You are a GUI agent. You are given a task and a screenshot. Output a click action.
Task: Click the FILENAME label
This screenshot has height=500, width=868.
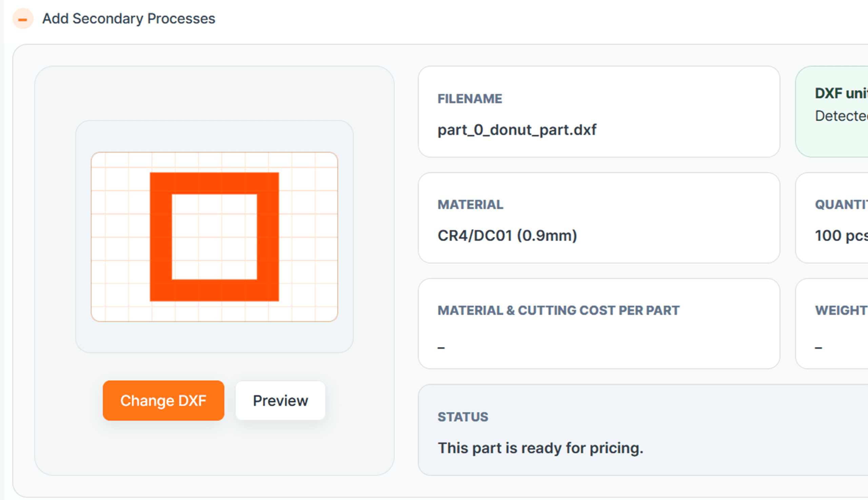tap(470, 99)
